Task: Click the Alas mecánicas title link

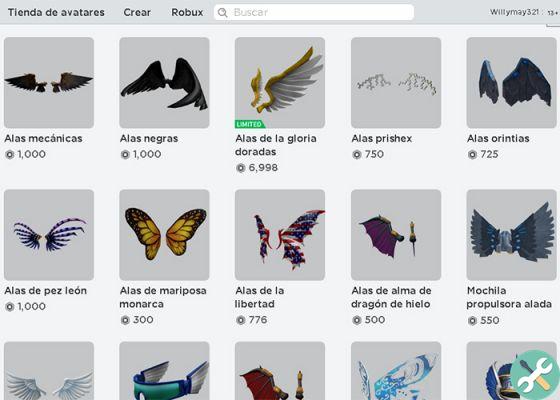Action: [x=43, y=139]
